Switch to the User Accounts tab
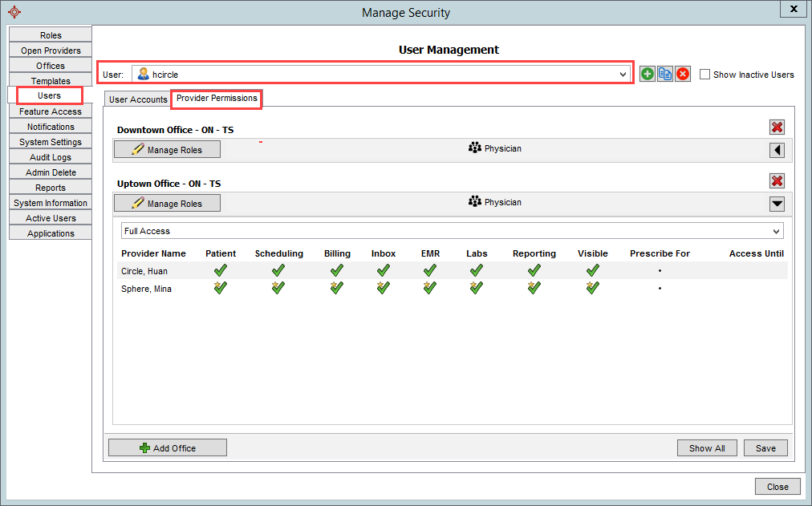Viewport: 812px width, 506px height. tap(136, 99)
